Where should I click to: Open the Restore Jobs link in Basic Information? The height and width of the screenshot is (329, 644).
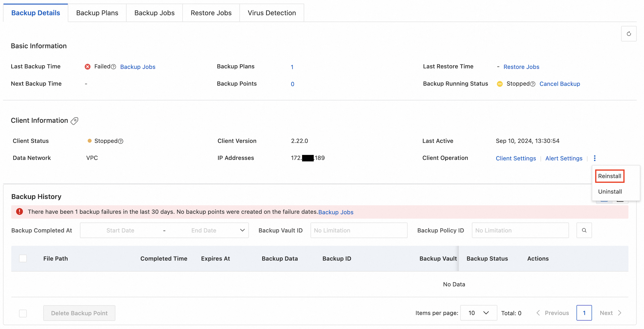click(521, 67)
